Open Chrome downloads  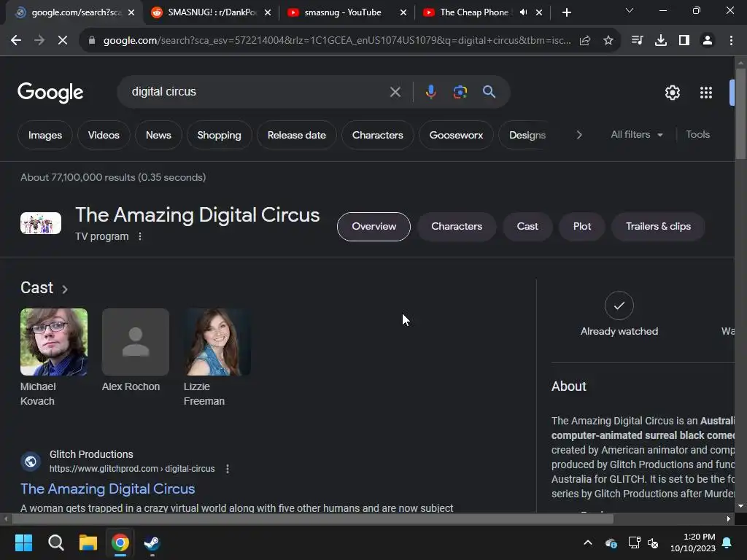pyautogui.click(x=660, y=41)
